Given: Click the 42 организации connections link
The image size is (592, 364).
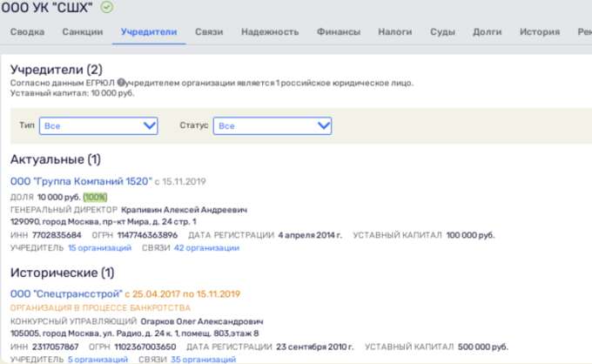Looking at the screenshot, I should pyautogui.click(x=206, y=247).
